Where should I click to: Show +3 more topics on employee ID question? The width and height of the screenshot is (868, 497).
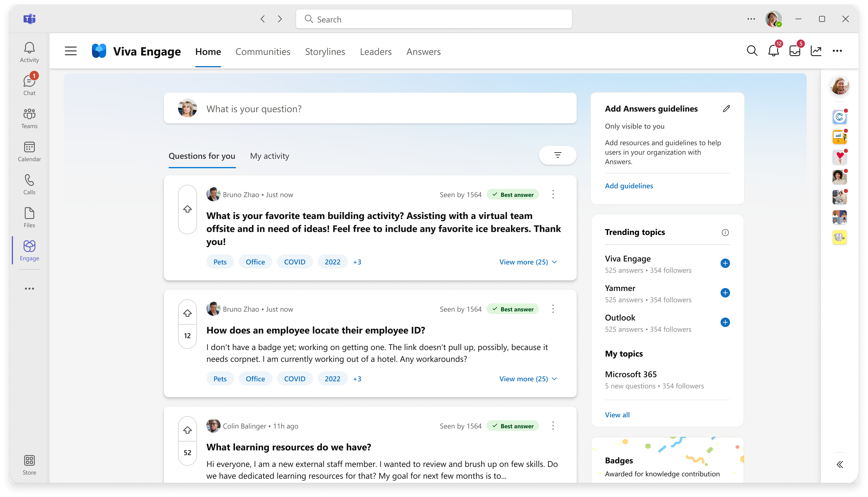pos(357,379)
